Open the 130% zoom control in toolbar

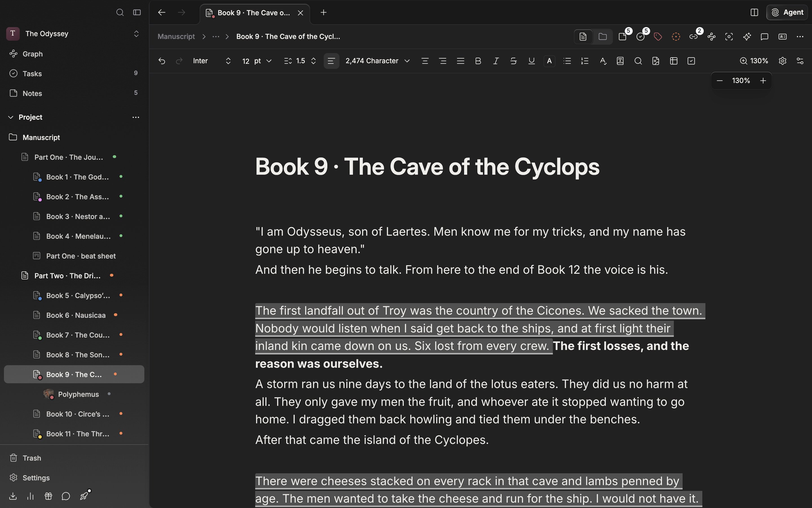tap(754, 61)
